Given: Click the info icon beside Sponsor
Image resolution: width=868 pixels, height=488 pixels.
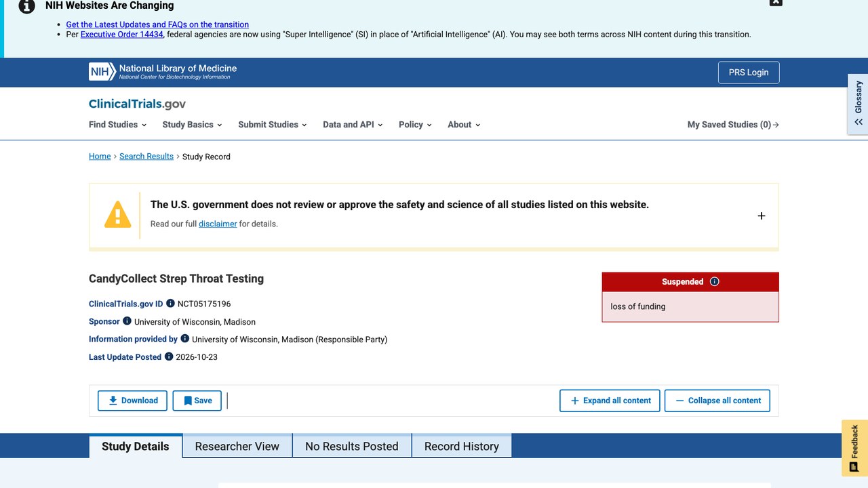Looking at the screenshot, I should coord(127,321).
